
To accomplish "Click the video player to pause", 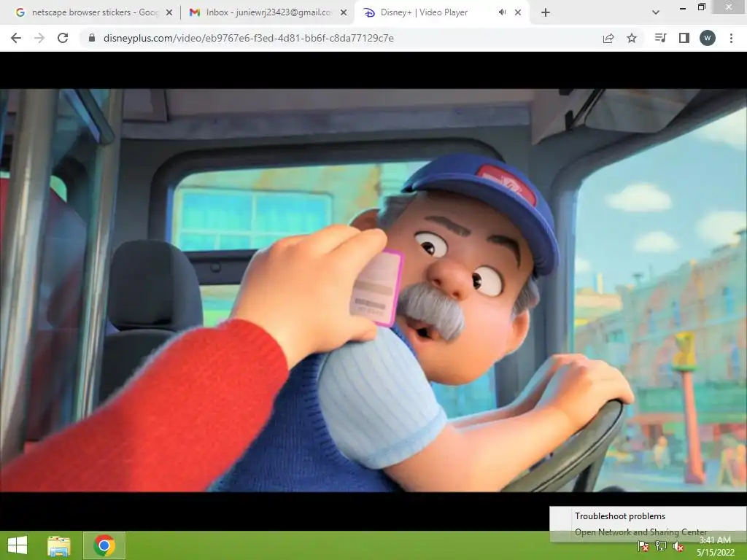I will [373, 290].
